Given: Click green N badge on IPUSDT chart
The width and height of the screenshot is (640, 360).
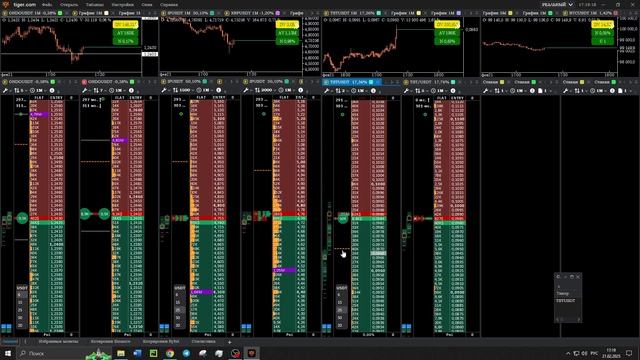Looking at the screenshot, I should click(x=287, y=41).
